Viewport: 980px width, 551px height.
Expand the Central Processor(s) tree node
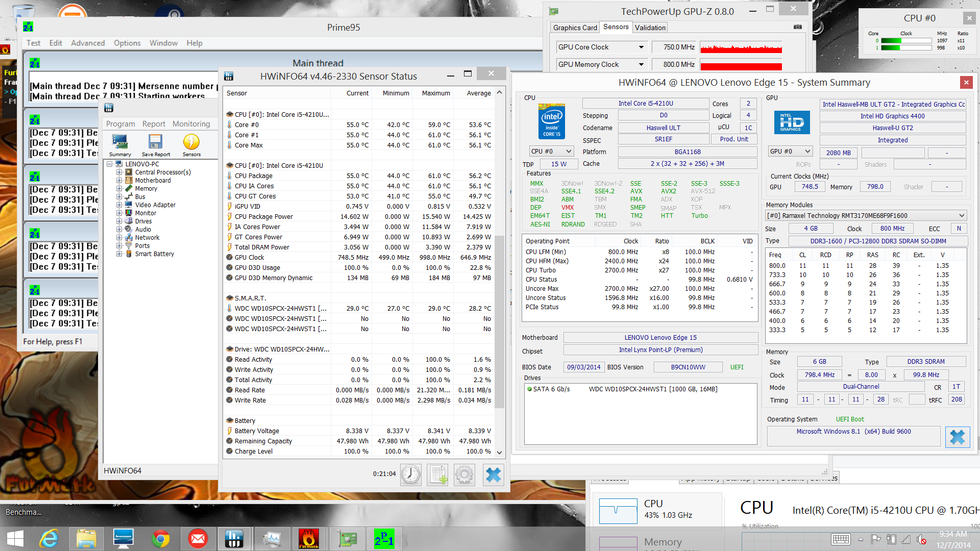(119, 172)
